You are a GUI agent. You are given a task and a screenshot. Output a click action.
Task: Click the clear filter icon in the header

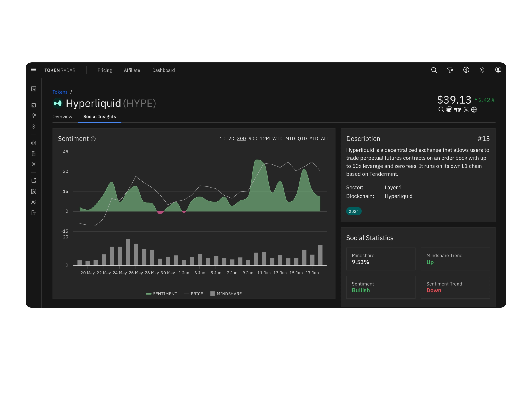point(450,70)
